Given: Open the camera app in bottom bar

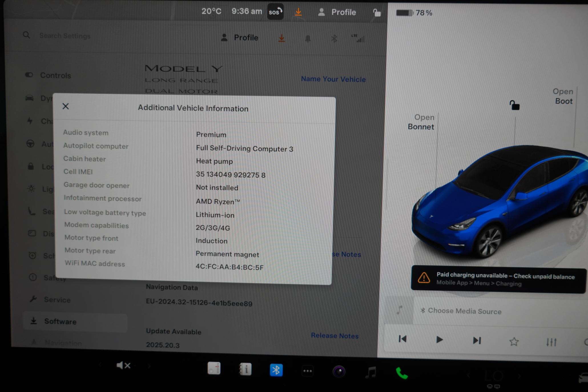Looking at the screenshot, I should (339, 372).
